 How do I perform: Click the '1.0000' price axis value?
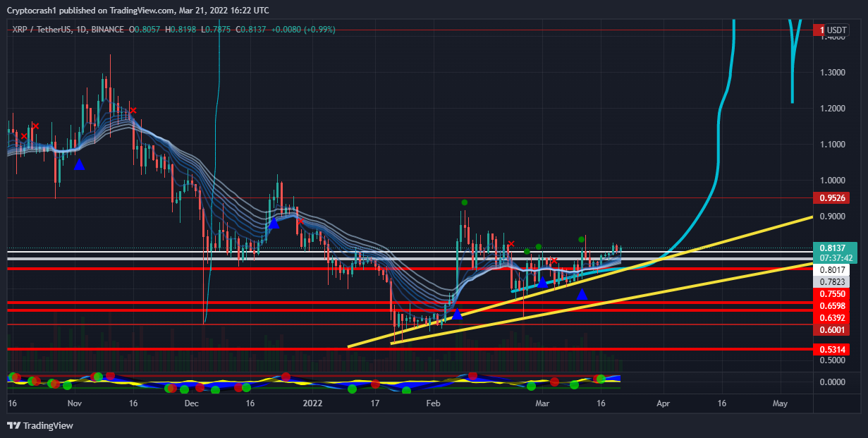pos(832,181)
